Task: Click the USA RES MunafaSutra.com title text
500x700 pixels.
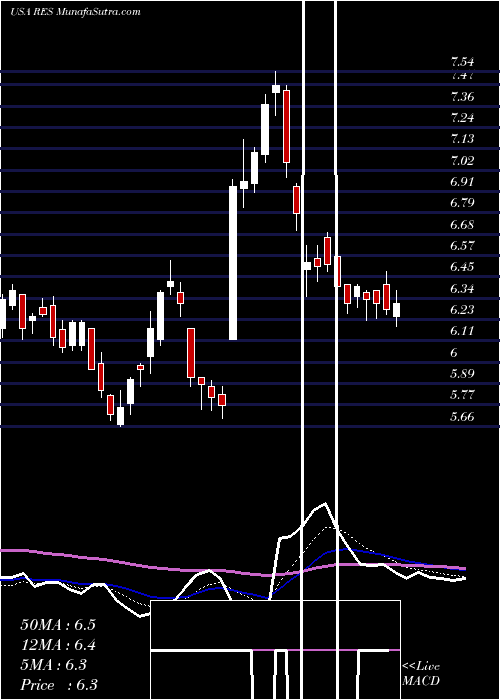Action: pyautogui.click(x=75, y=12)
